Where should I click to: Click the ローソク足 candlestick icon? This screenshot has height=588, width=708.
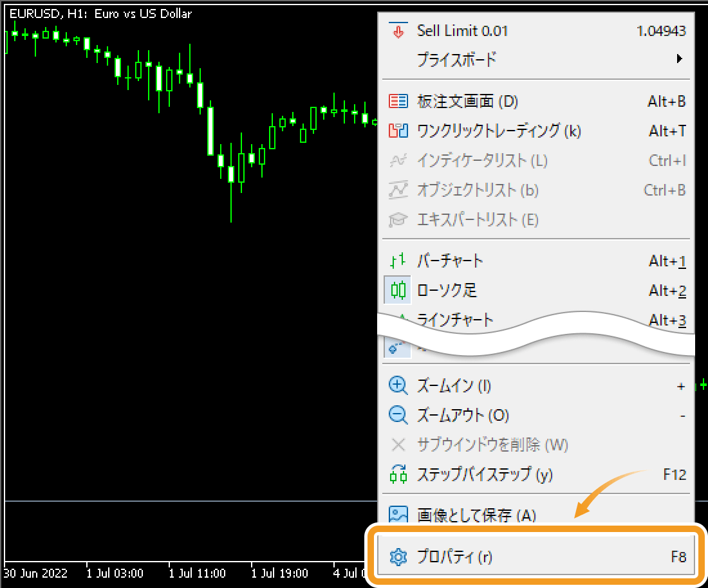point(398,289)
